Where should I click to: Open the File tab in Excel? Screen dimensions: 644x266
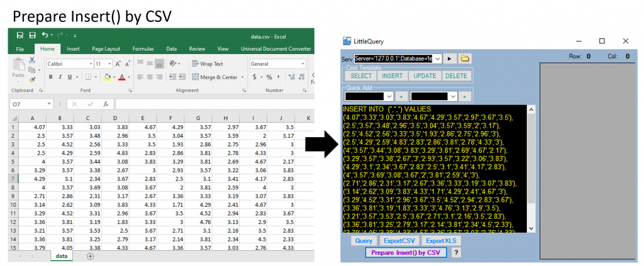[x=19, y=49]
